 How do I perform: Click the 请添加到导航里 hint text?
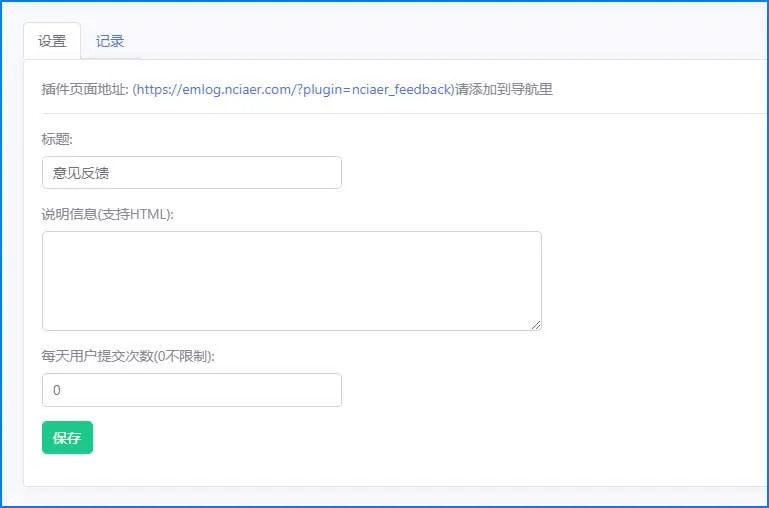coord(504,90)
